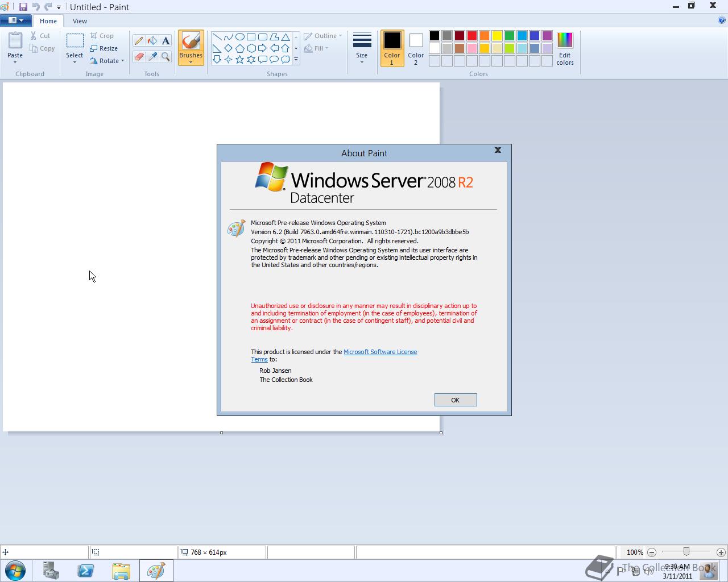Click zoom in plus button
Image resolution: width=728 pixels, height=582 pixels.
tap(721, 552)
